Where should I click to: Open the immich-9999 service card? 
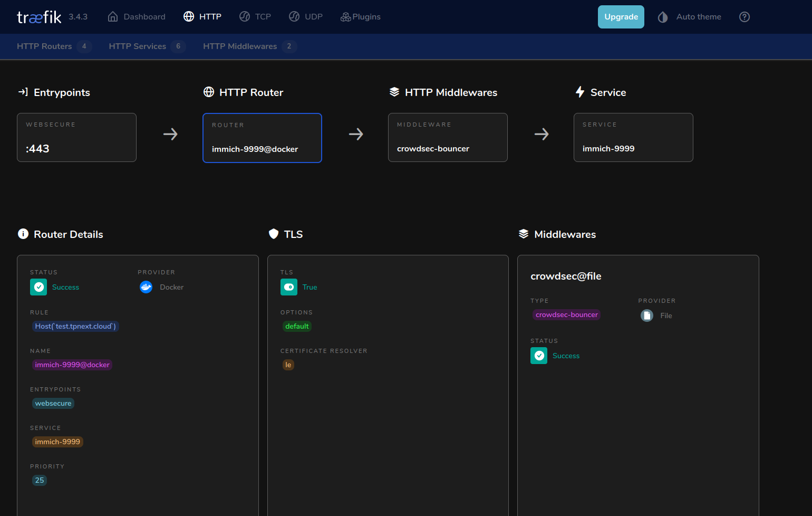tap(633, 137)
